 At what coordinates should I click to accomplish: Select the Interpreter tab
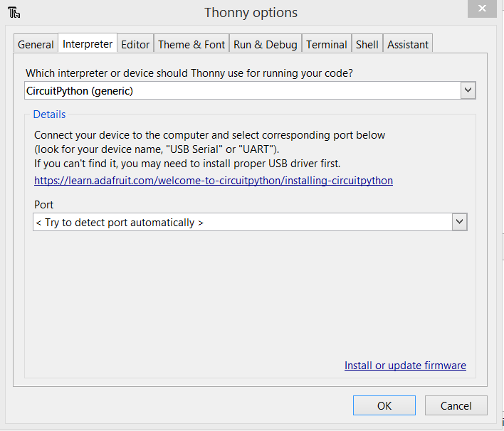[x=88, y=43]
